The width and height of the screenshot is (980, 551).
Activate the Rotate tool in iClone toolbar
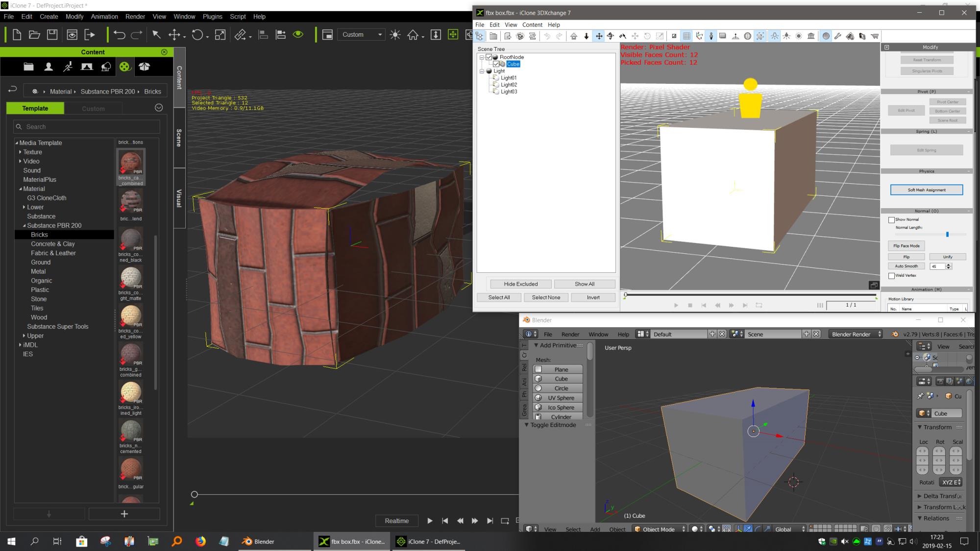(197, 35)
